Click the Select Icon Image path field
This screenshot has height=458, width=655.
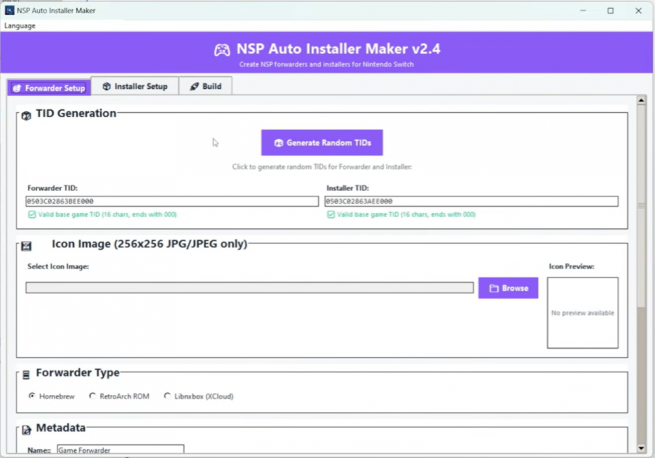tap(249, 288)
